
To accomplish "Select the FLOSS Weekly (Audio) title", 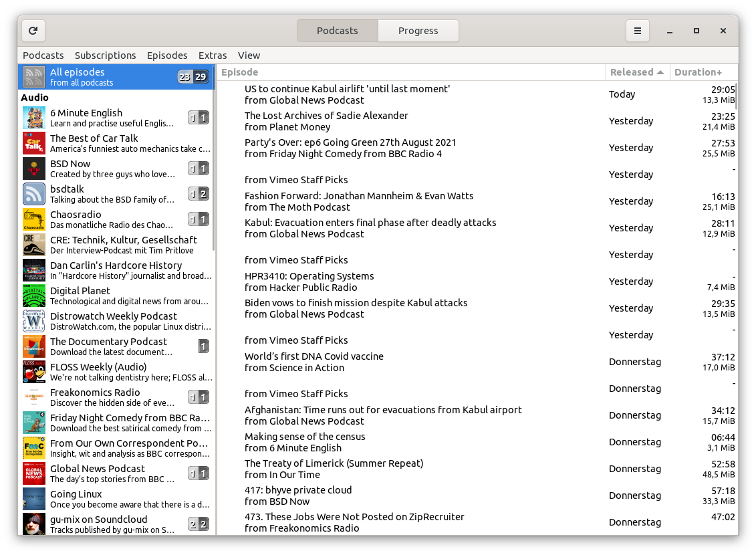I will point(98,367).
